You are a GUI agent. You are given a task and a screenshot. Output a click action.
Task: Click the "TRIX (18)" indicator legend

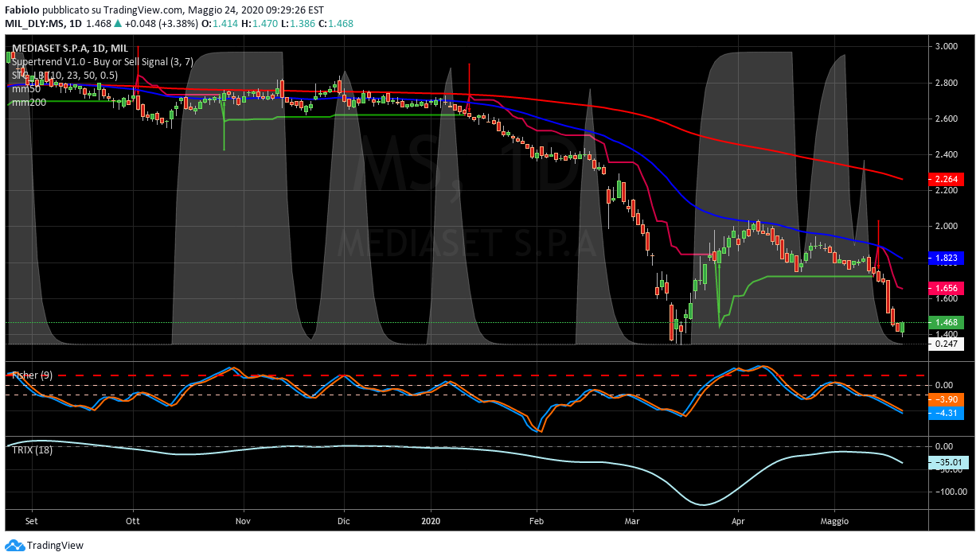click(33, 449)
